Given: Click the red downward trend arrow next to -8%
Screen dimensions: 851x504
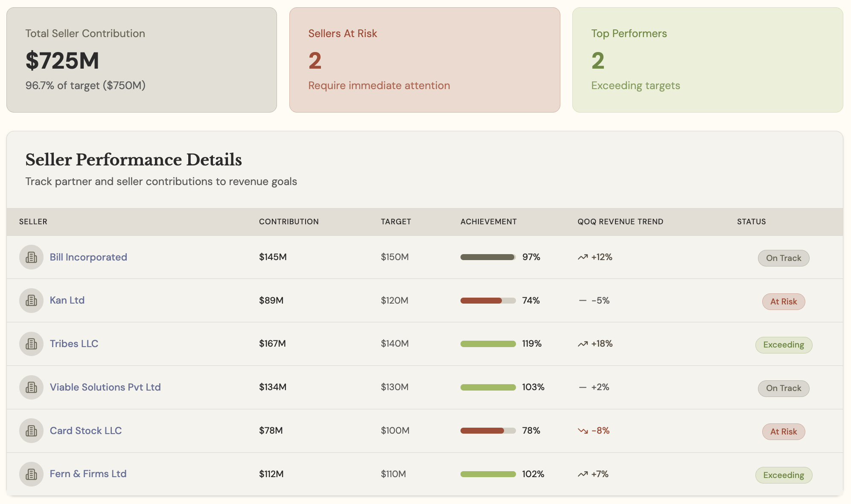Looking at the screenshot, I should [583, 431].
